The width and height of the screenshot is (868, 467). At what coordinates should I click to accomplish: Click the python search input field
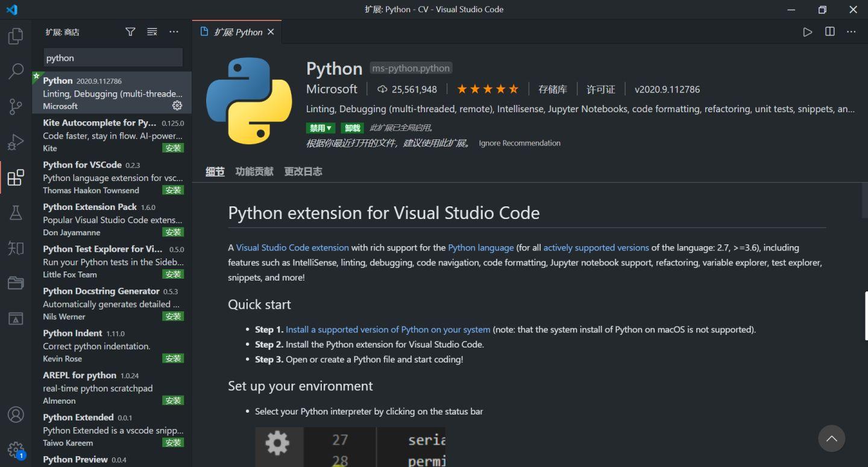pyautogui.click(x=112, y=57)
